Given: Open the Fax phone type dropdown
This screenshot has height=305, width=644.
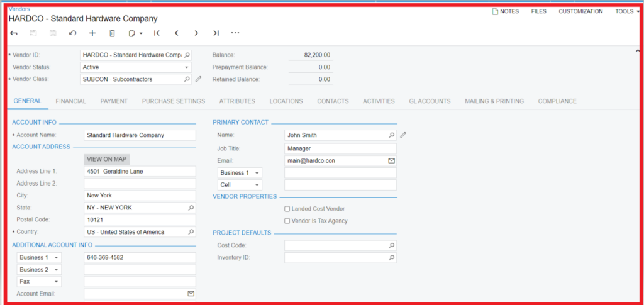Looking at the screenshot, I should click(57, 282).
